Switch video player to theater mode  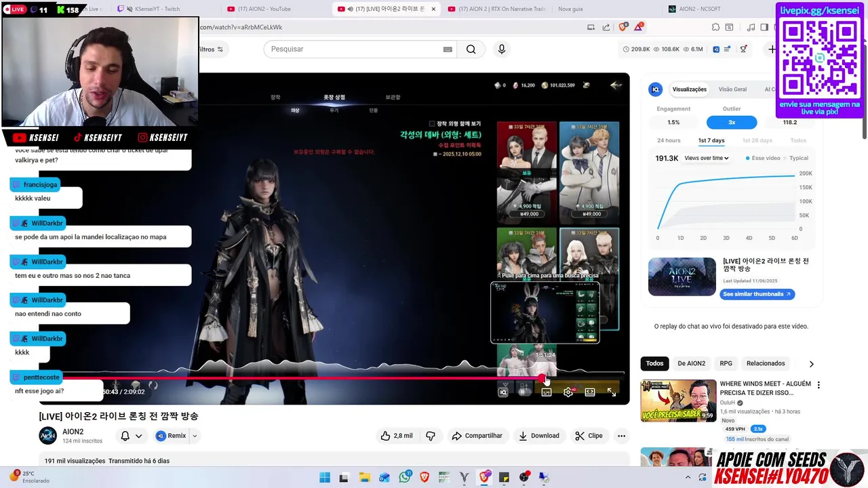(x=590, y=392)
